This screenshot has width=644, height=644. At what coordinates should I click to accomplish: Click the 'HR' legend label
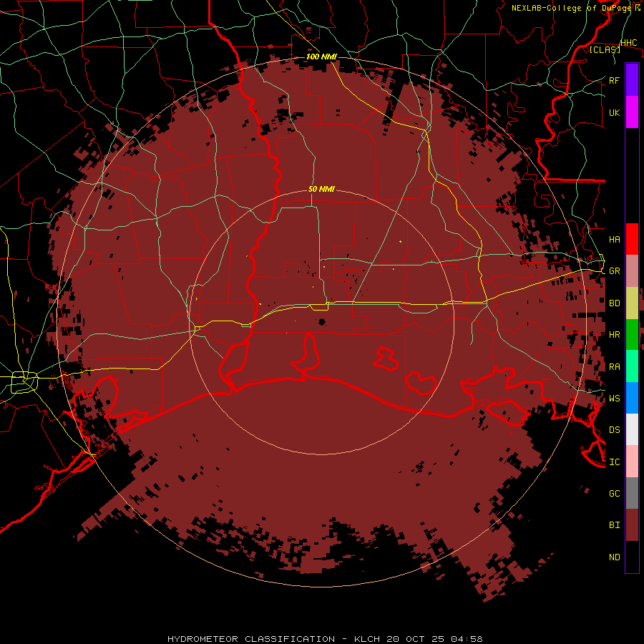pyautogui.click(x=615, y=335)
